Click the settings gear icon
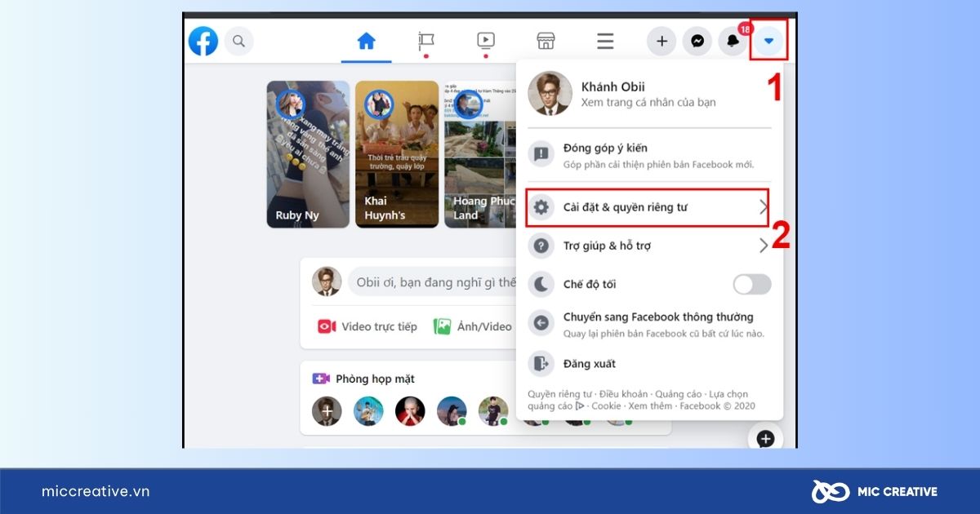This screenshot has width=980, height=514. click(x=541, y=207)
